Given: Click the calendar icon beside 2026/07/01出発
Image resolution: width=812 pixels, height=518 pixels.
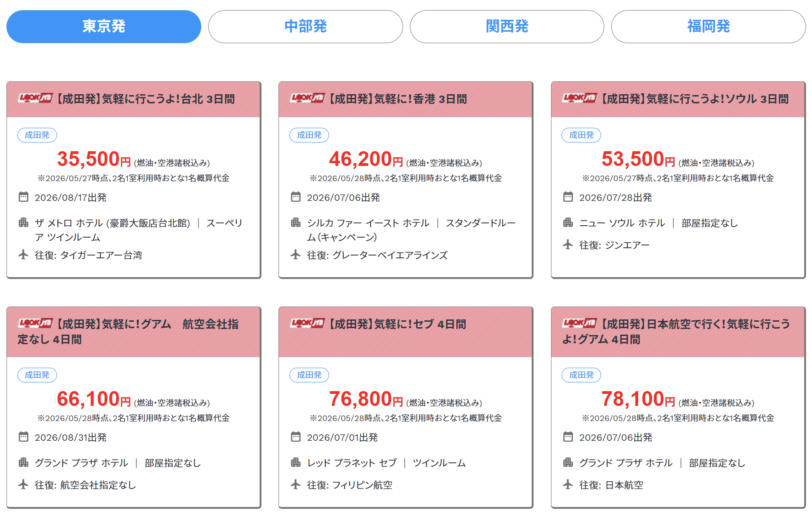Looking at the screenshot, I should pos(296,437).
